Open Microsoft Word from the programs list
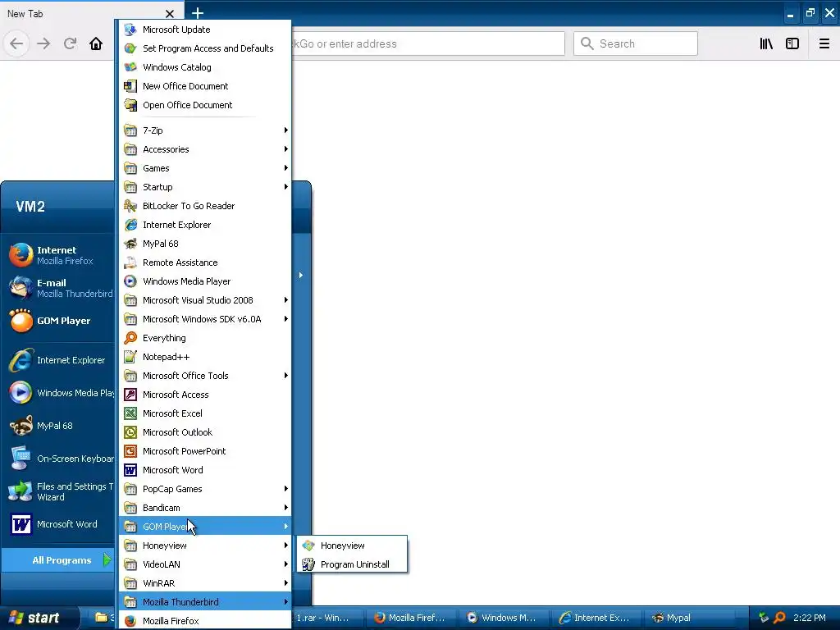The width and height of the screenshot is (840, 630). pos(204,470)
